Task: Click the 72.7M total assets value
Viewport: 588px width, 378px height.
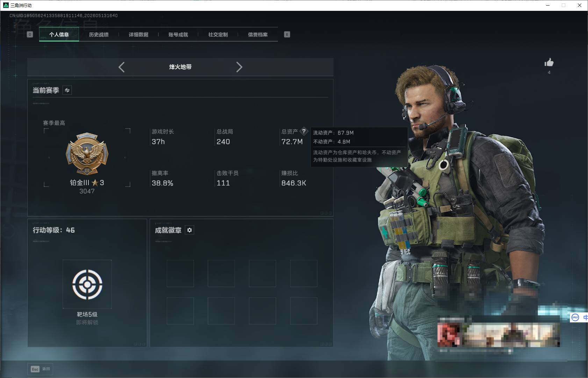Action: tap(292, 142)
